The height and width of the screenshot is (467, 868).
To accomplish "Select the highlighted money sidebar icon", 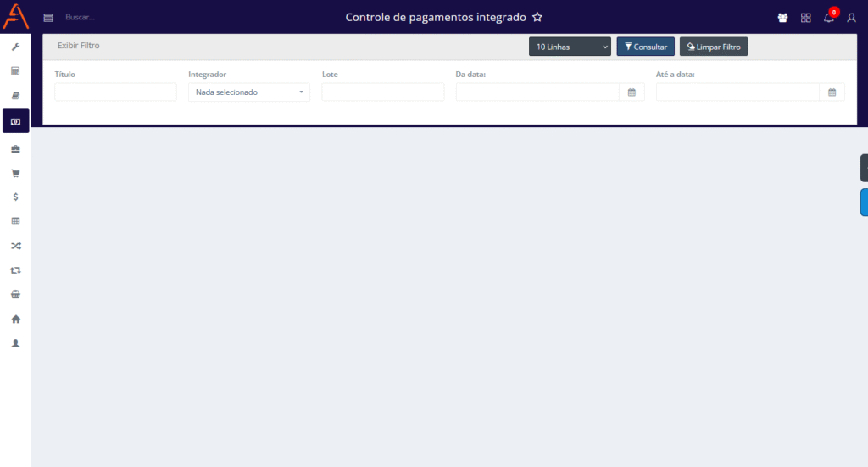I will coord(15,121).
